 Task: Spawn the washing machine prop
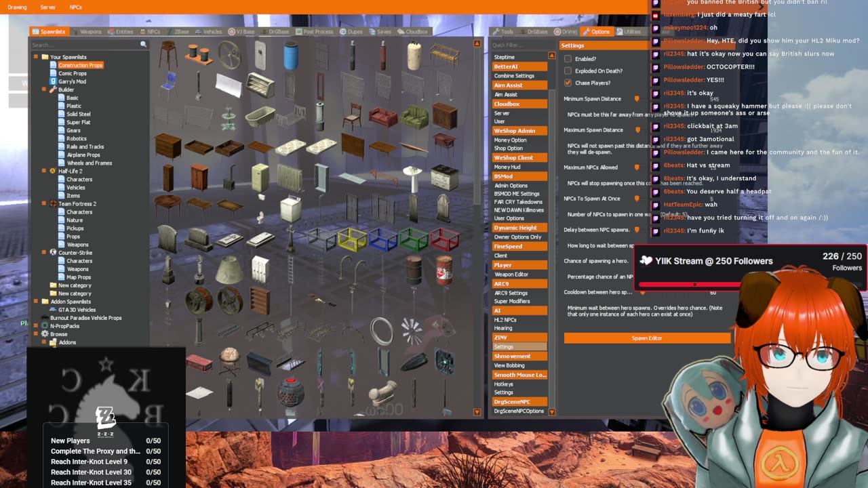pos(290,208)
